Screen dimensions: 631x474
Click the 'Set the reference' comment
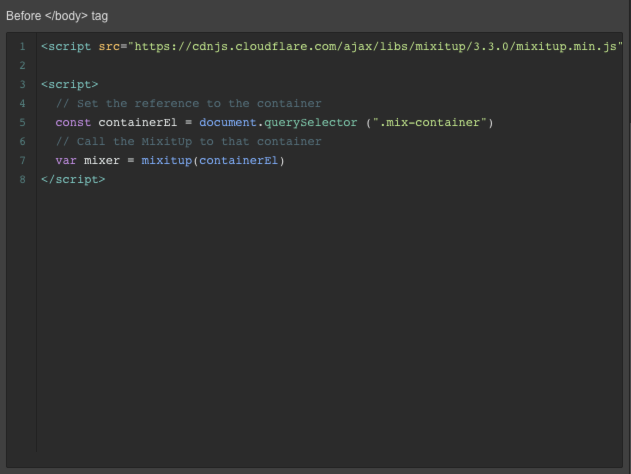click(188, 104)
